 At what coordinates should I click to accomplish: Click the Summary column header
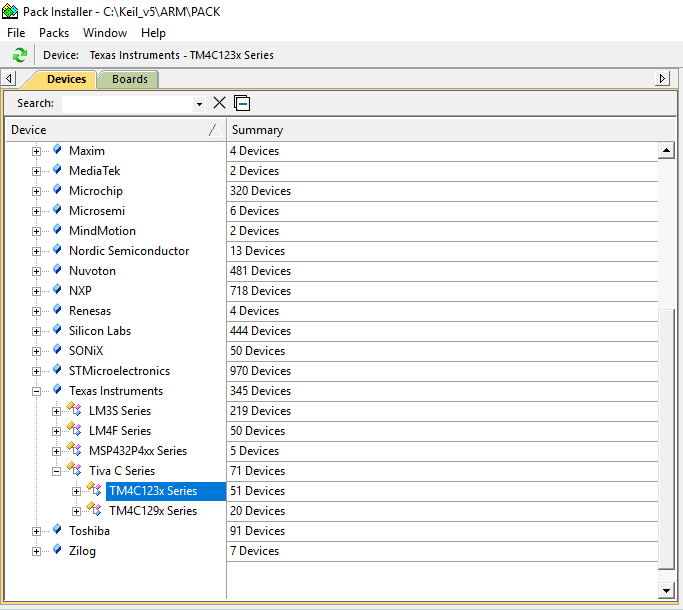tap(451, 130)
